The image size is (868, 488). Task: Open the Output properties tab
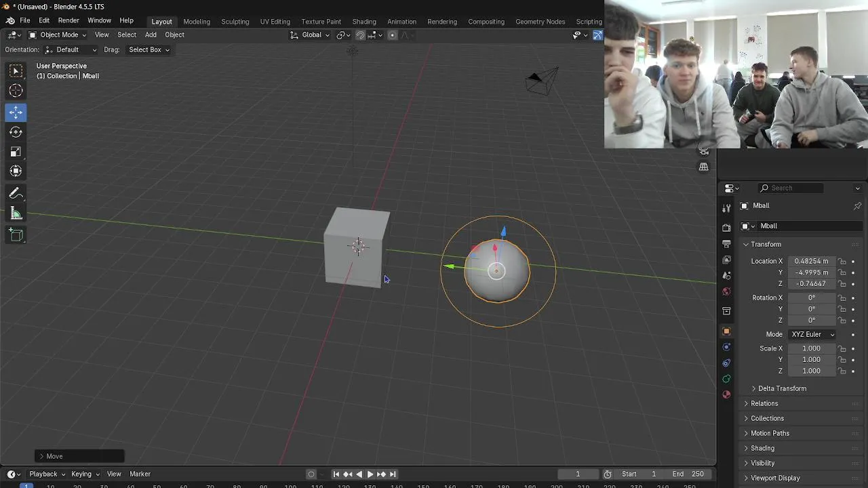[726, 244]
